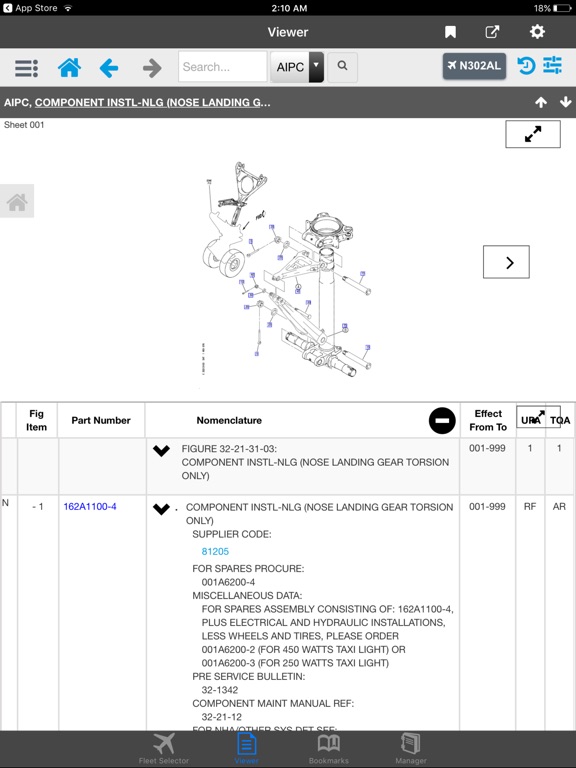Bookmark this page with bookmark icon
The image size is (576, 768).
(450, 32)
